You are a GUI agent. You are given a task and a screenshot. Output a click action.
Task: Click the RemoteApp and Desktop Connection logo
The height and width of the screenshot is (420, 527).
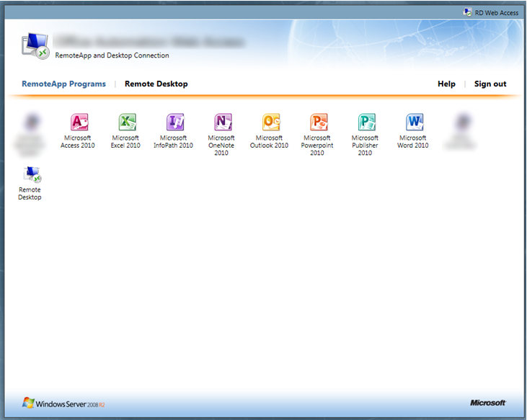point(35,46)
